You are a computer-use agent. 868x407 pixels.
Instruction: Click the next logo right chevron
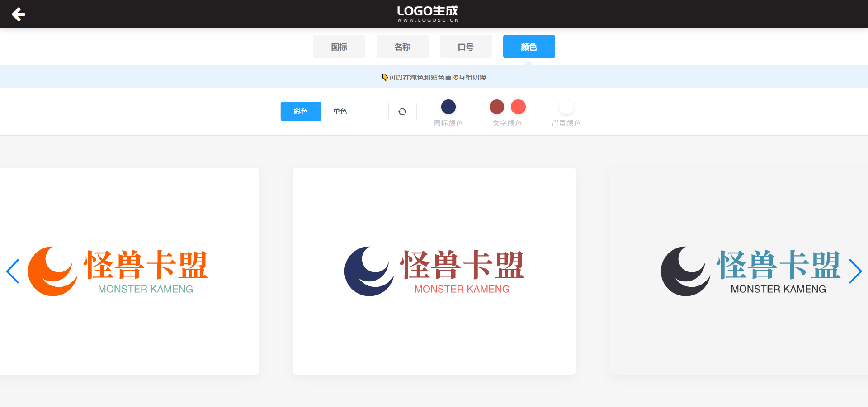click(x=855, y=271)
